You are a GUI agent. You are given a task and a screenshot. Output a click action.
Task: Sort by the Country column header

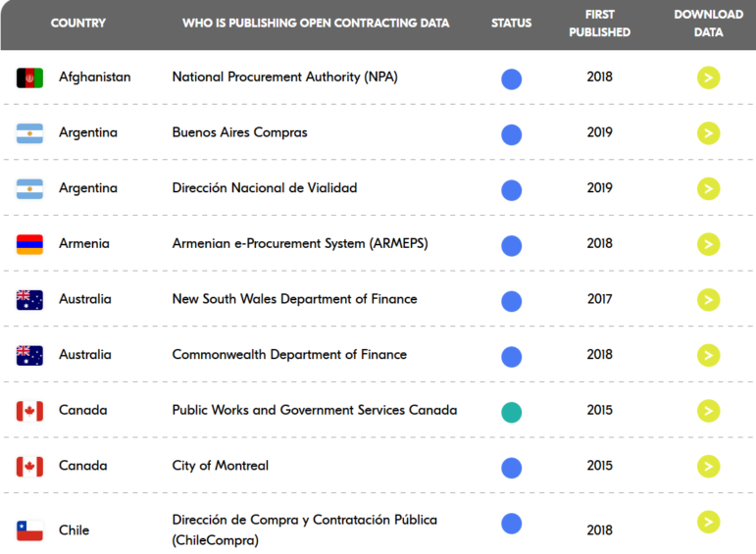pyautogui.click(x=78, y=24)
